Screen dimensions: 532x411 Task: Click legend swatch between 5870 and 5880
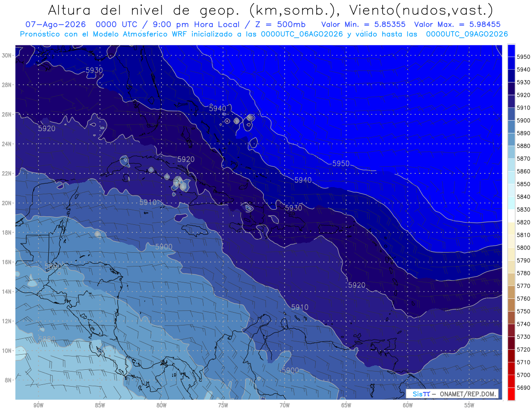[x=511, y=152]
